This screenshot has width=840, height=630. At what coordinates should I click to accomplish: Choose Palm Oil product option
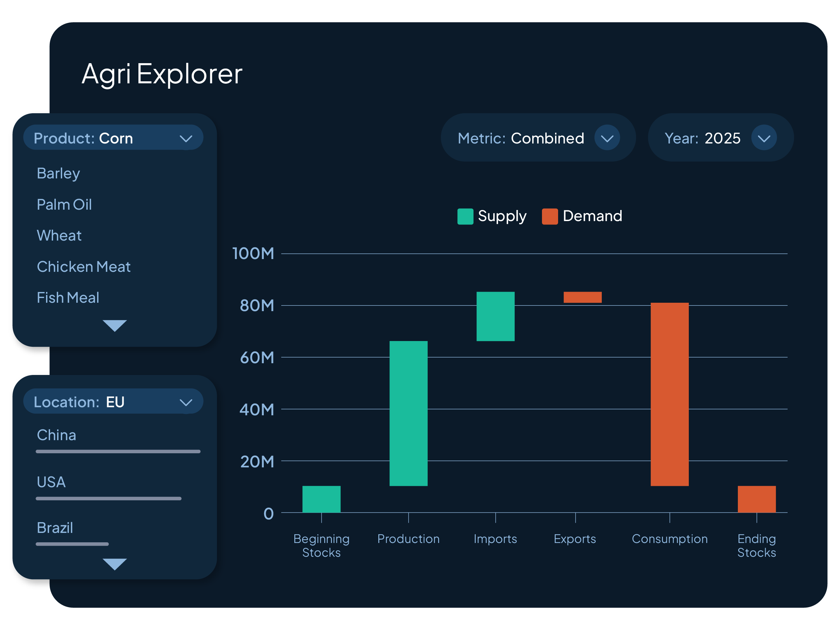click(64, 205)
